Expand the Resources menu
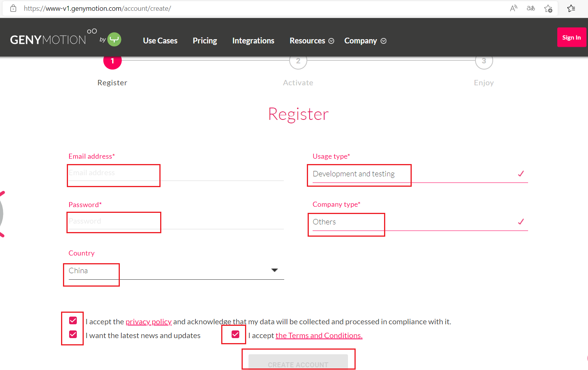 (x=312, y=41)
